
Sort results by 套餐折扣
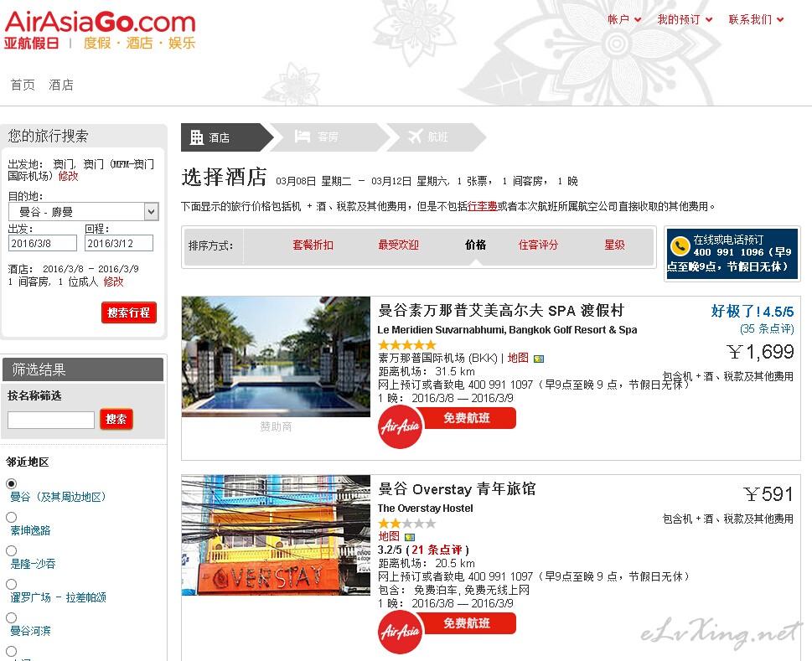coord(313,245)
